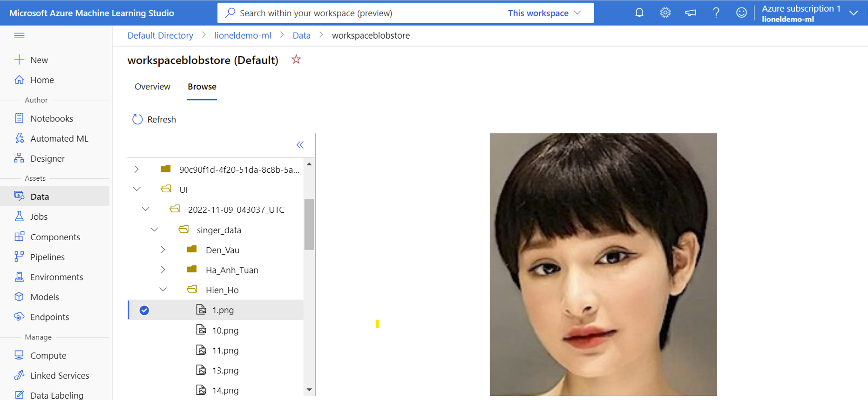Click the New plus icon
This screenshot has width=868, height=400.
19,60
